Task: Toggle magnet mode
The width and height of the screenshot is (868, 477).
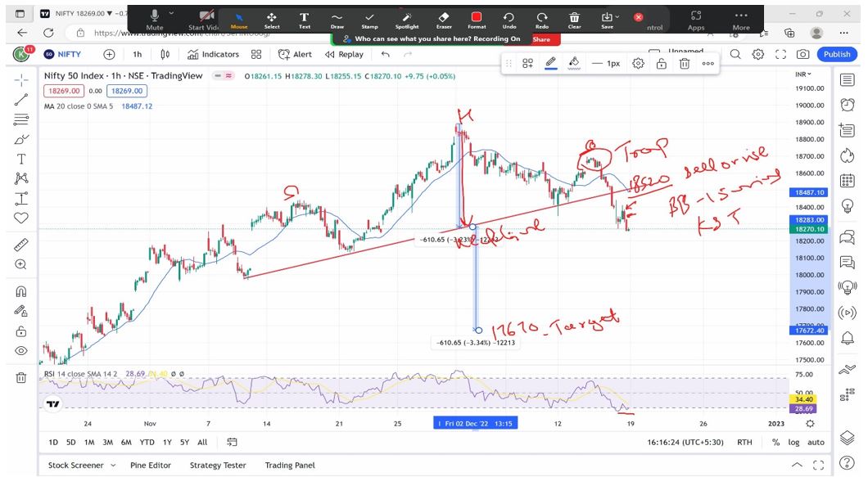Action: click(x=21, y=291)
